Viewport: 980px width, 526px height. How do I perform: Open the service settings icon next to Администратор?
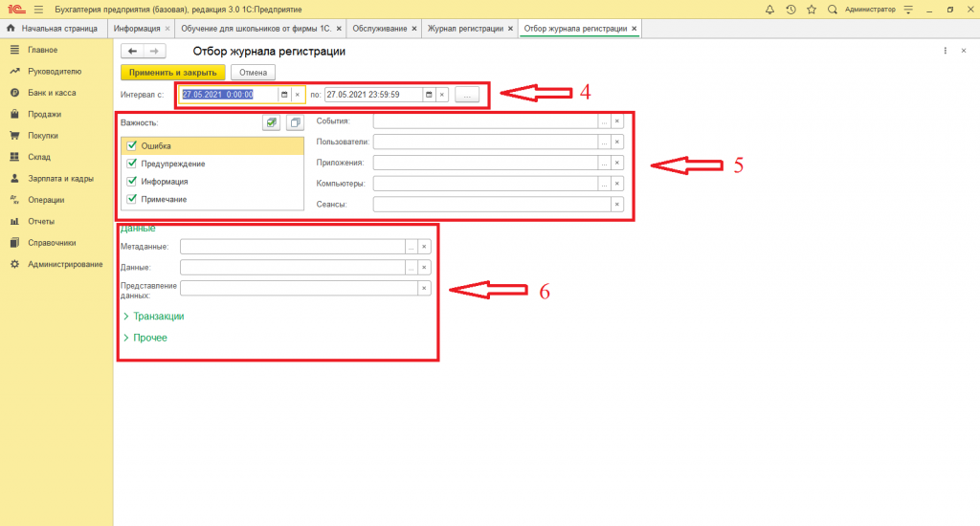[x=909, y=10]
